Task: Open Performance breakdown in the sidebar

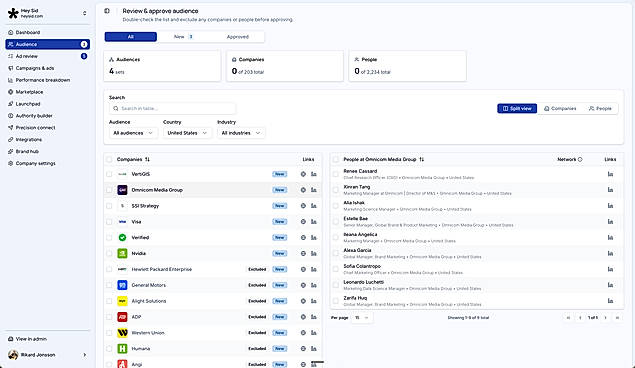Action: 47,80
